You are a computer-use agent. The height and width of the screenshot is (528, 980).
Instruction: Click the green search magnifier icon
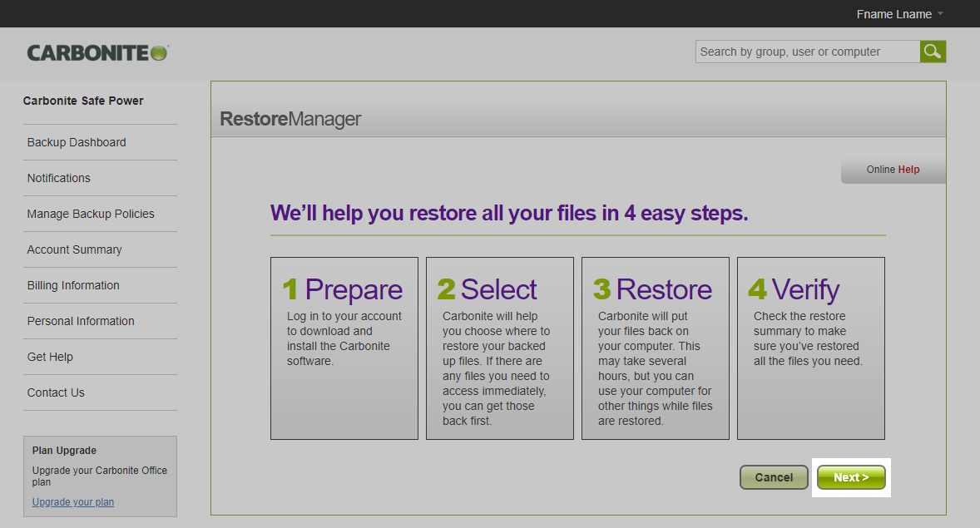[x=933, y=52]
